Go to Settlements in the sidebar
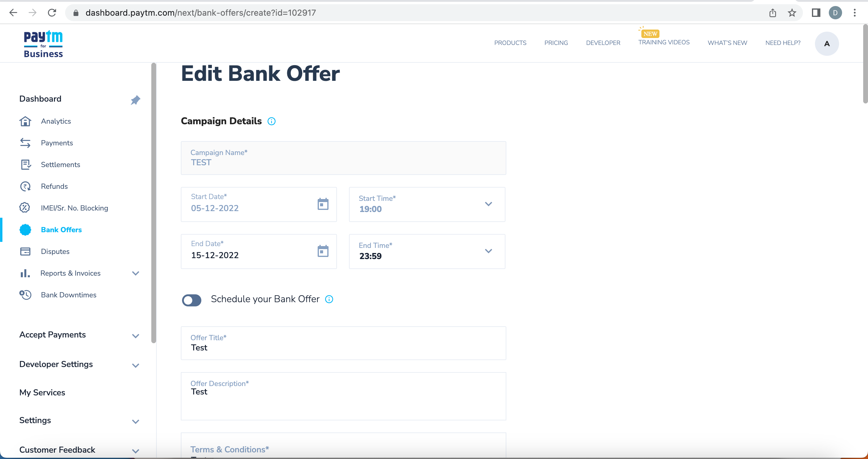This screenshot has height=459, width=868. [60, 165]
